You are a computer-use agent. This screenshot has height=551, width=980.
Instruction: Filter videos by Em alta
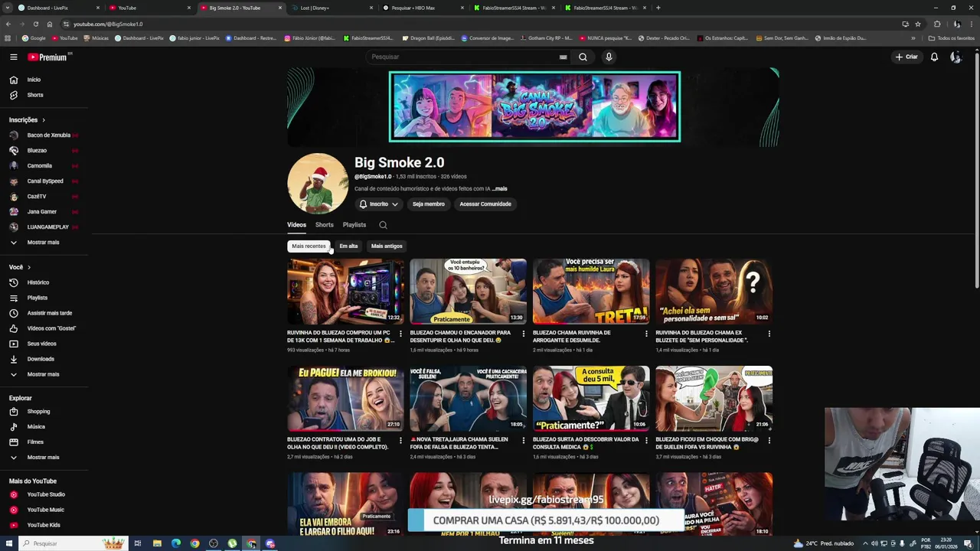pyautogui.click(x=348, y=246)
